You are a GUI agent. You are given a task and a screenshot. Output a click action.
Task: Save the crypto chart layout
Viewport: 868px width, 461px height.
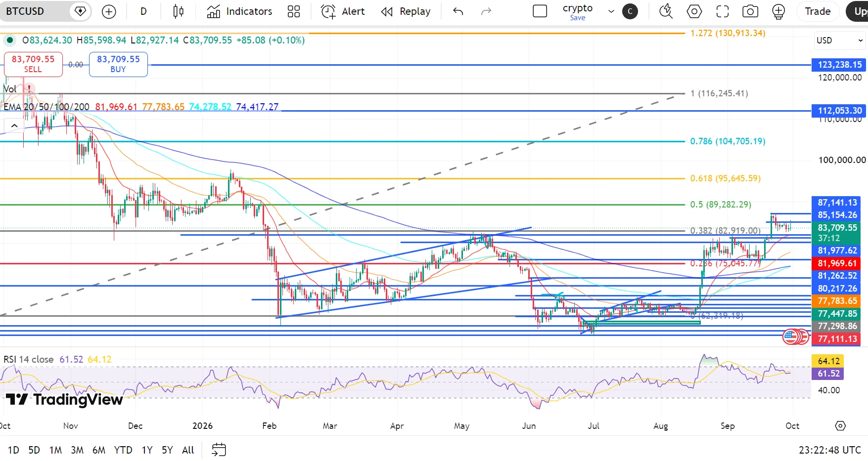578,18
